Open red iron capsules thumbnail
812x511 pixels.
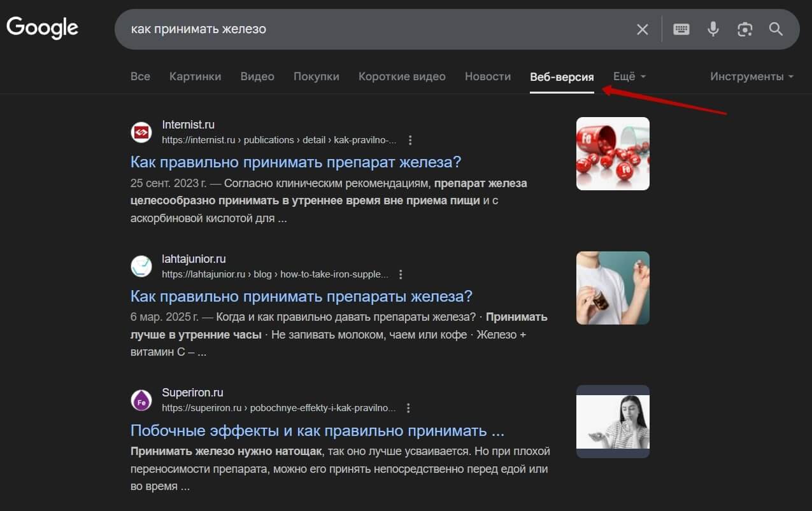pyautogui.click(x=613, y=153)
